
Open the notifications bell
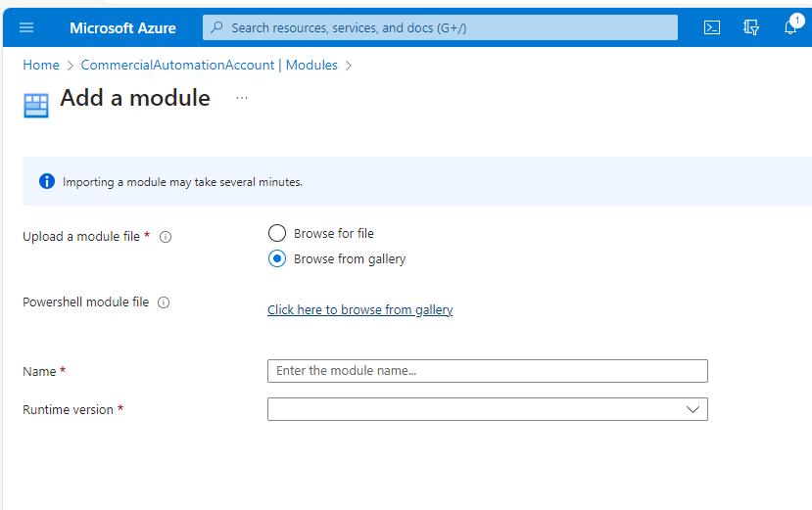tap(790, 27)
